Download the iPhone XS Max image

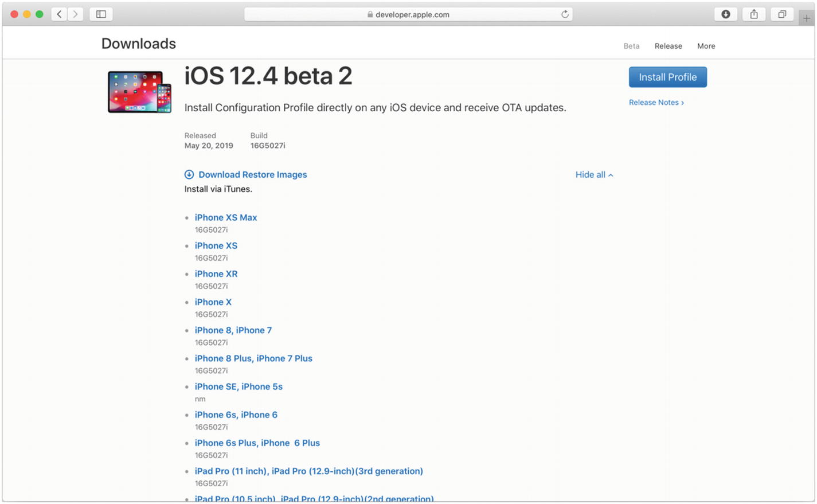pos(226,218)
